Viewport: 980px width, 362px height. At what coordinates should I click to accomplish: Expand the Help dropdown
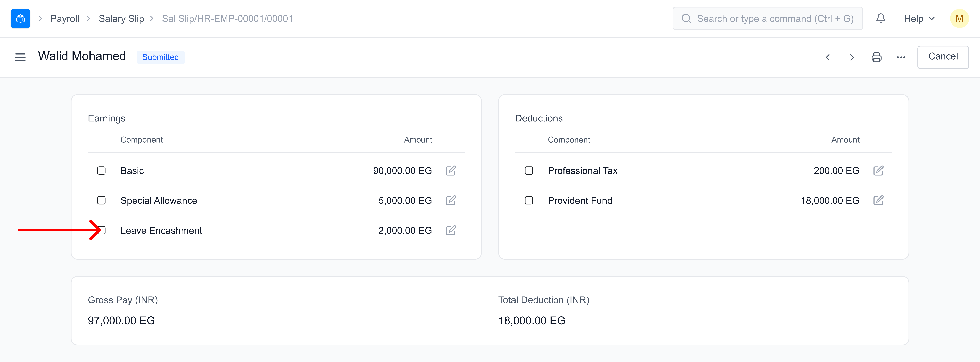tap(919, 19)
